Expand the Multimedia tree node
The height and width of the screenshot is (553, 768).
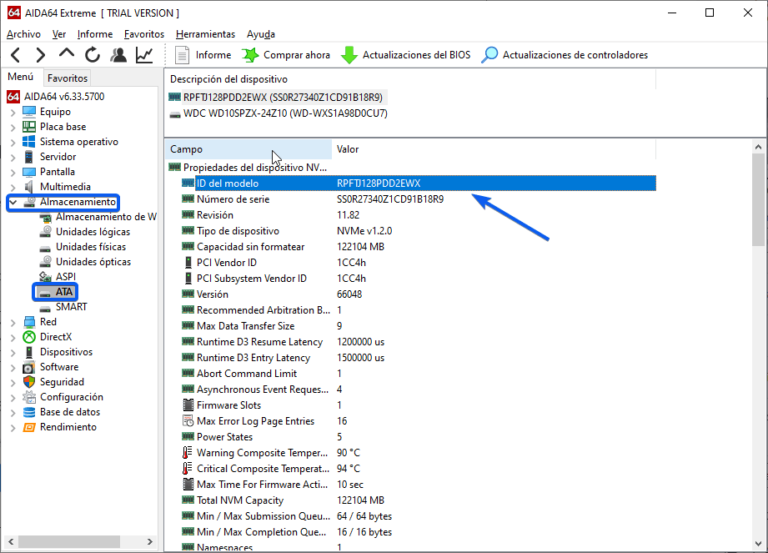click(x=13, y=187)
